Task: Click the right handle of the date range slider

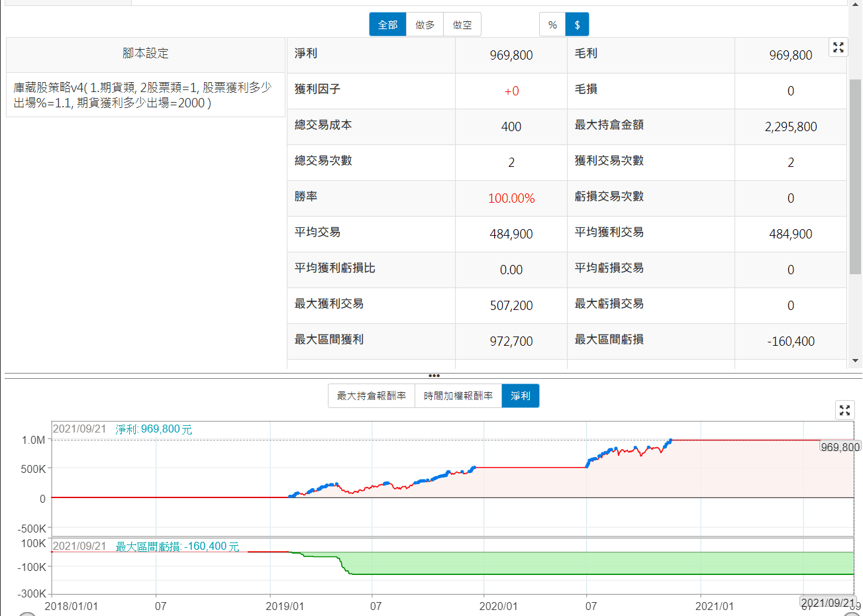Action: click(852, 614)
